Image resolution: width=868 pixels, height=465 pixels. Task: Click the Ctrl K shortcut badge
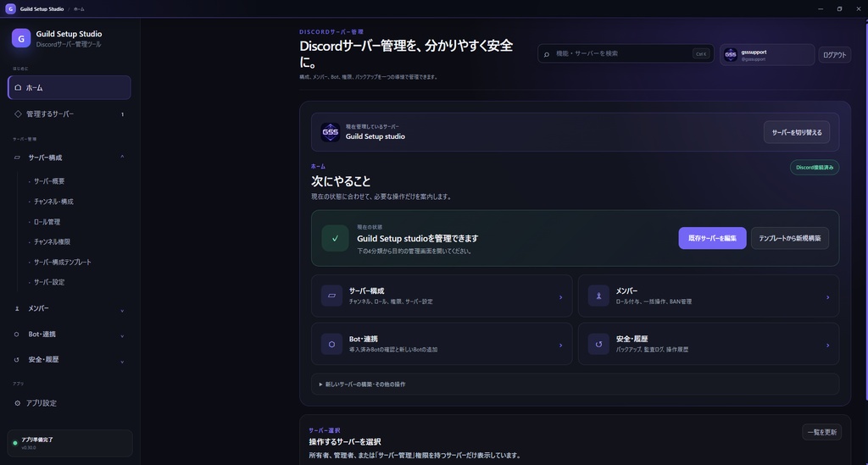pos(701,54)
